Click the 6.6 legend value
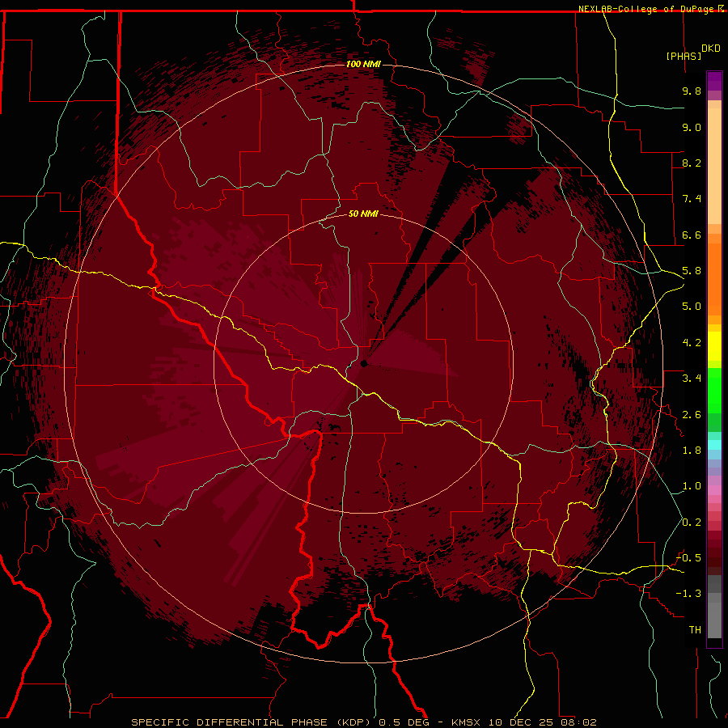This screenshot has height=728, width=728. tap(692, 235)
